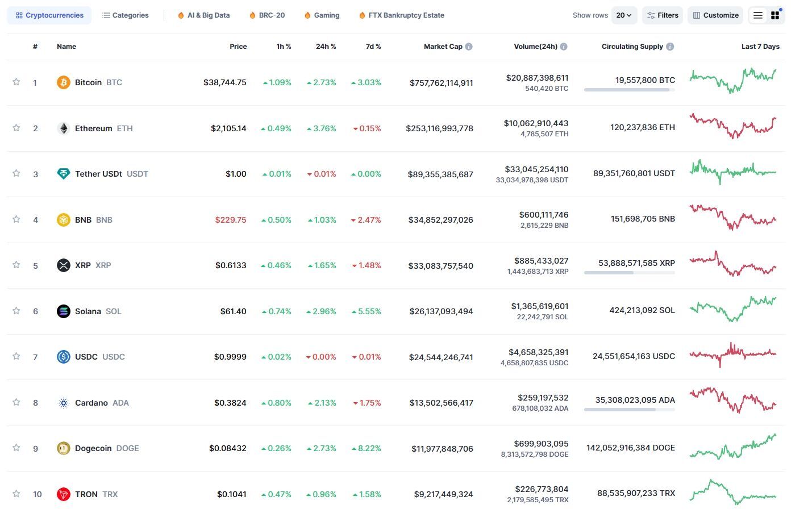This screenshot has width=812, height=513.
Task: Sort table by Name column
Action: [x=66, y=47]
